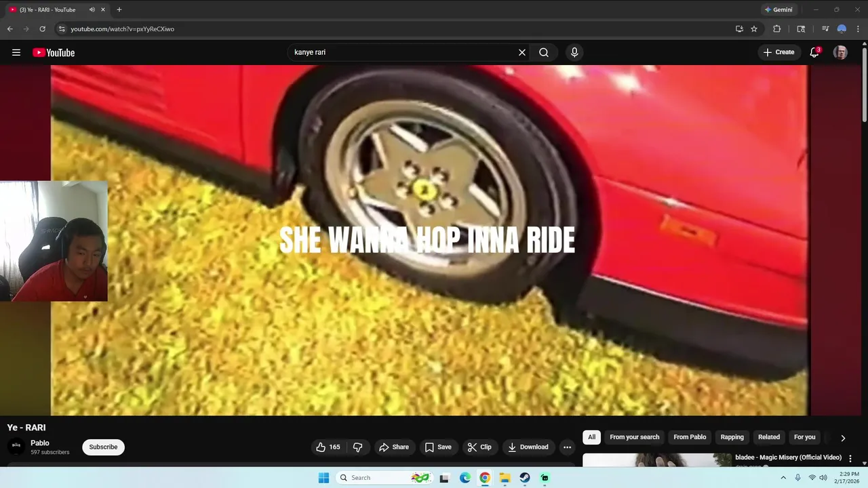Open Steam from the taskbar

[525, 478]
